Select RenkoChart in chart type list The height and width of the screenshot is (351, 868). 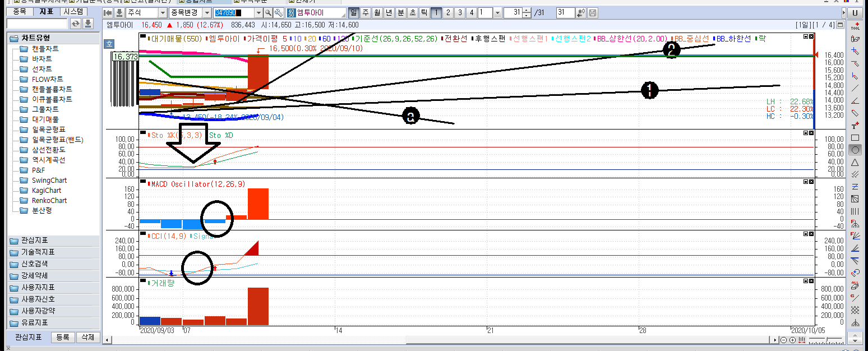[x=49, y=200]
